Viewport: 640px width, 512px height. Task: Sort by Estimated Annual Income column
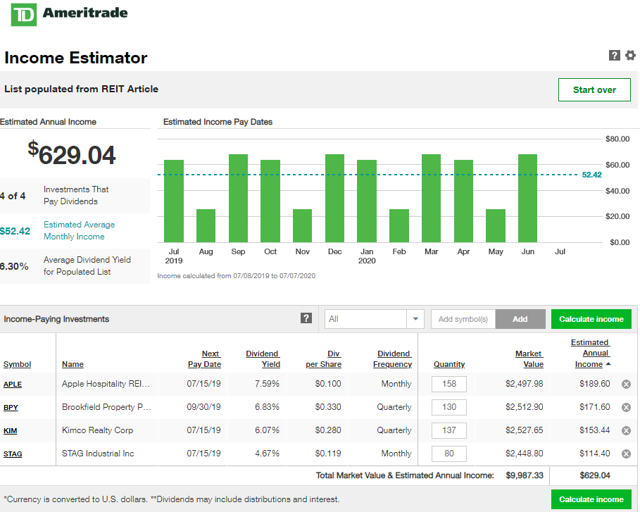coord(591,353)
